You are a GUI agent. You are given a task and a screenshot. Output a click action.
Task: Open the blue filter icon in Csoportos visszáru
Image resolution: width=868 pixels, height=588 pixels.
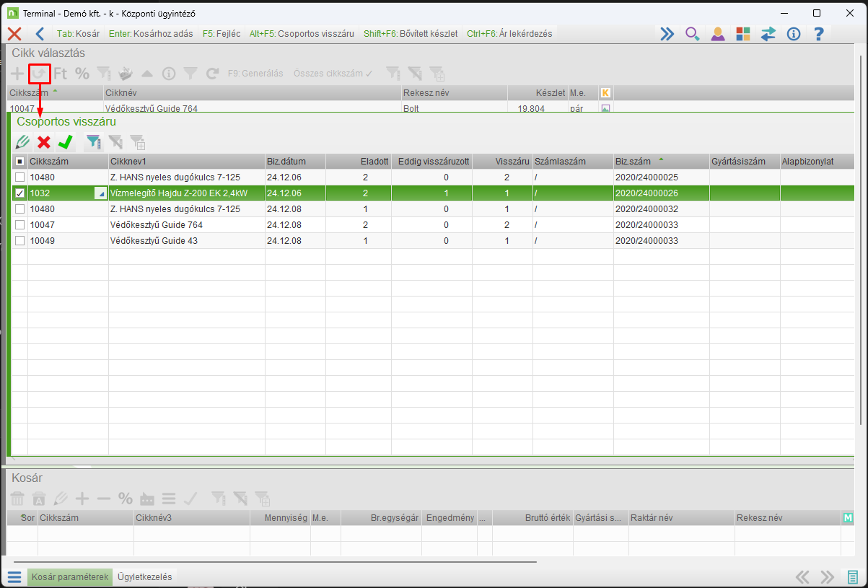click(93, 142)
